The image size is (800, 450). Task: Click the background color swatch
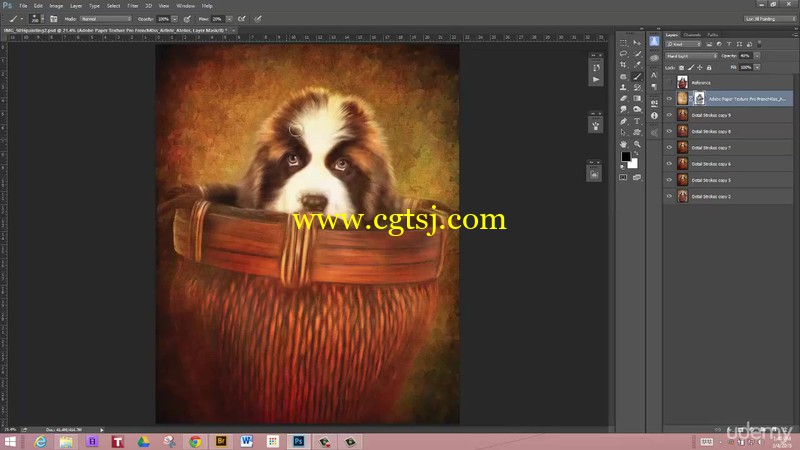633,164
